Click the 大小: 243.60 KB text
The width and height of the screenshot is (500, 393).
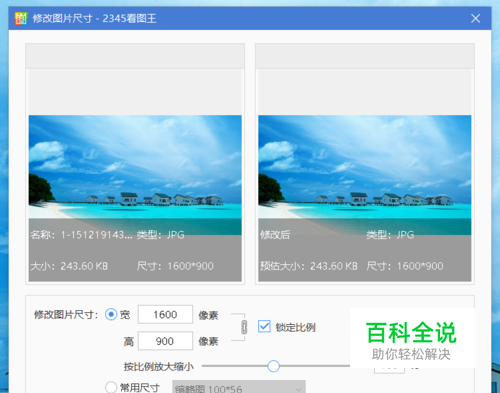click(69, 266)
